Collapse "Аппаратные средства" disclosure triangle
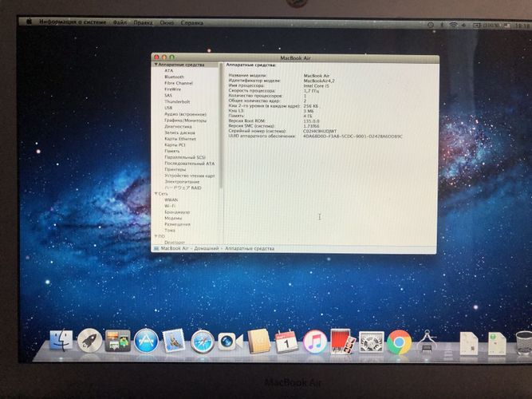The width and height of the screenshot is (532, 399). click(156, 65)
